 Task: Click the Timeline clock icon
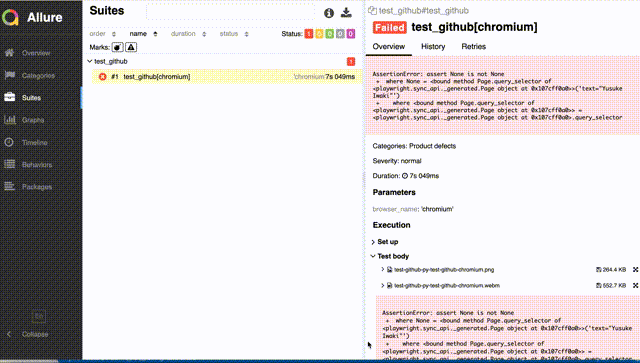coord(9,142)
